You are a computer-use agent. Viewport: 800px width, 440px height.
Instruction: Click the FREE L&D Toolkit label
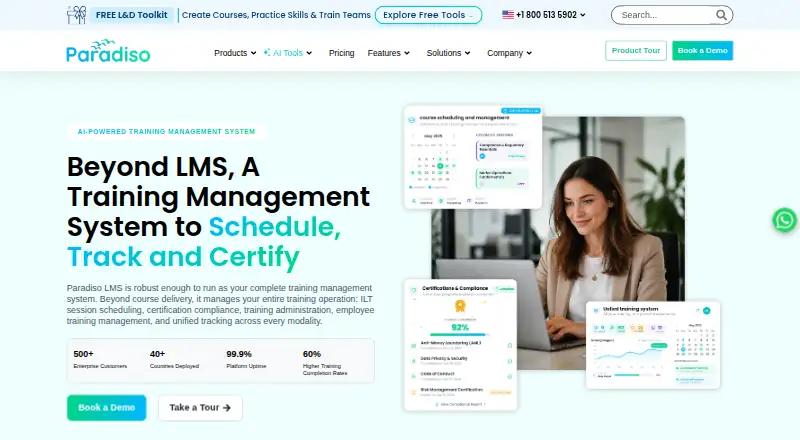[x=132, y=15]
